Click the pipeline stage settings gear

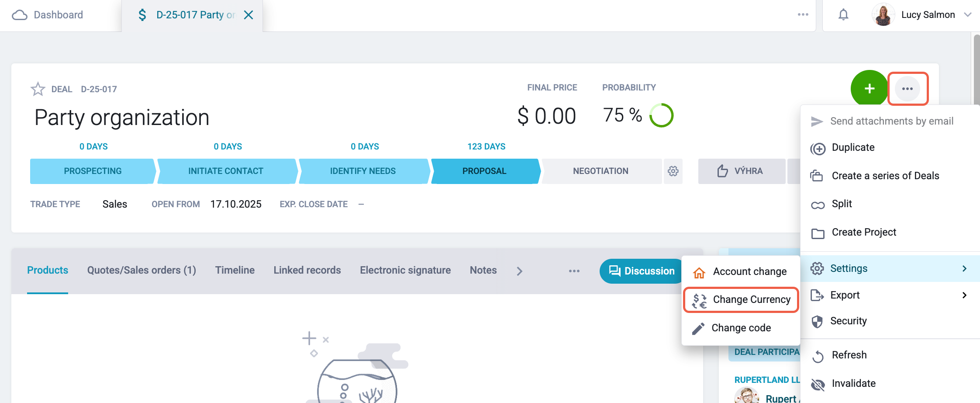(673, 171)
